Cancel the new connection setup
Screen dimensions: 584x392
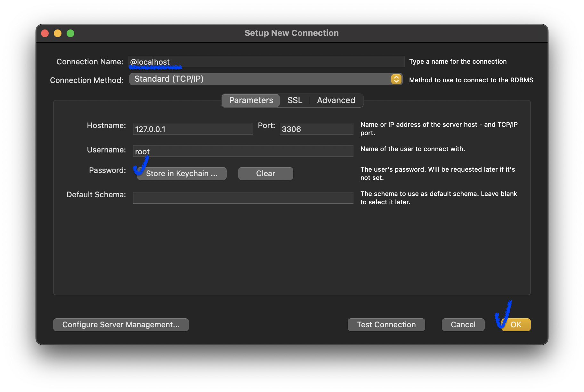click(463, 325)
